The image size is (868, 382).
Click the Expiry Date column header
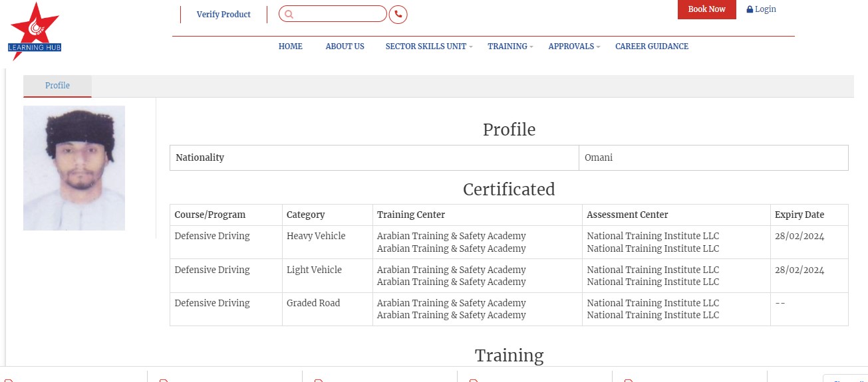799,215
